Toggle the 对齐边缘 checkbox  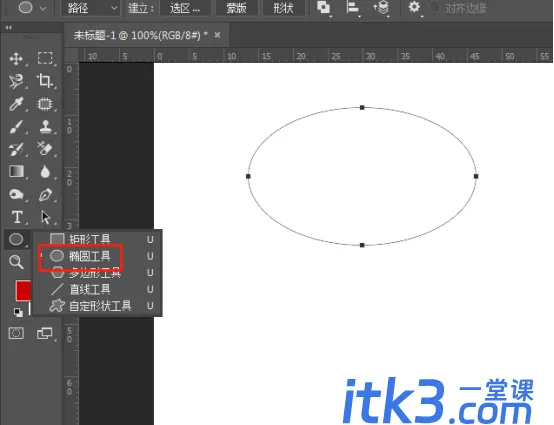click(x=434, y=7)
